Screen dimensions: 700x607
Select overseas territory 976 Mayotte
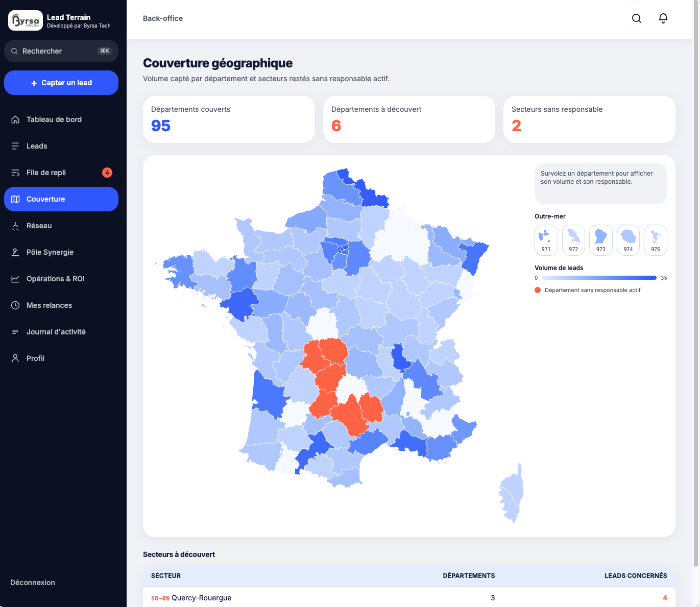pos(656,240)
